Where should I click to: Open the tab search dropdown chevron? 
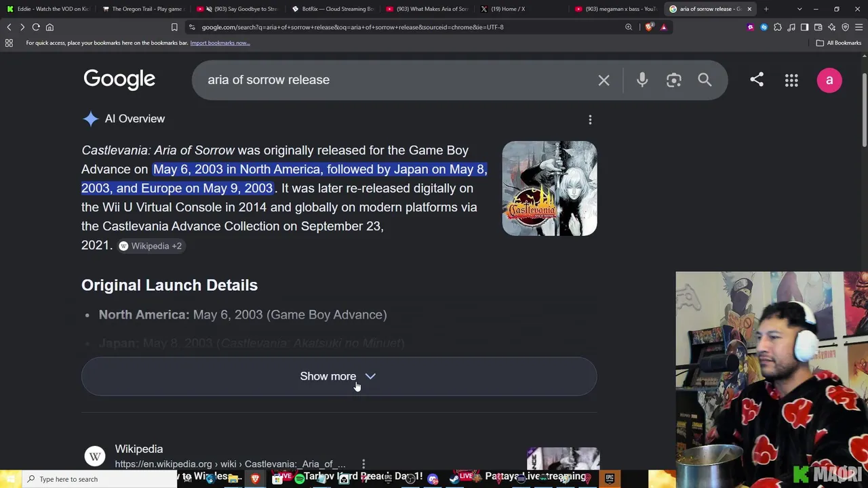pyautogui.click(x=800, y=9)
